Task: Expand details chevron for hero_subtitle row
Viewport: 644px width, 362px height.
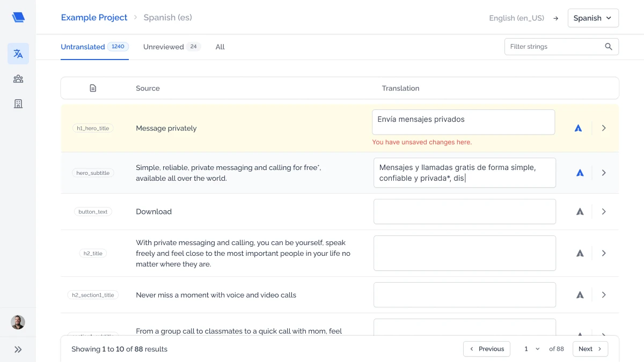Action: point(604,173)
